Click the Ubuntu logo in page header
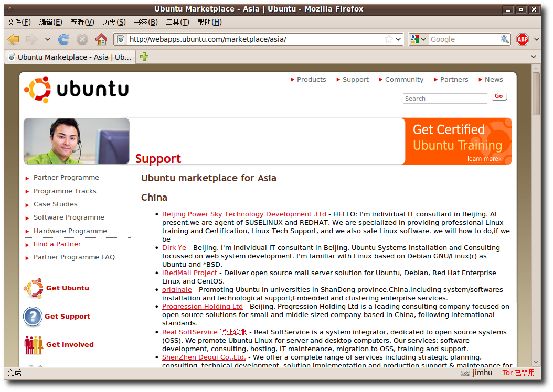The height and width of the screenshot is (392, 553). (x=76, y=90)
